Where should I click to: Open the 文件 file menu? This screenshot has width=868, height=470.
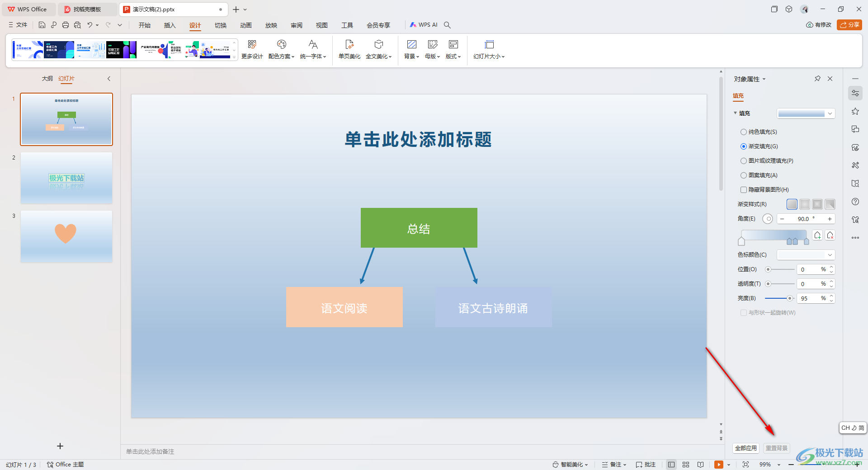pyautogui.click(x=18, y=25)
